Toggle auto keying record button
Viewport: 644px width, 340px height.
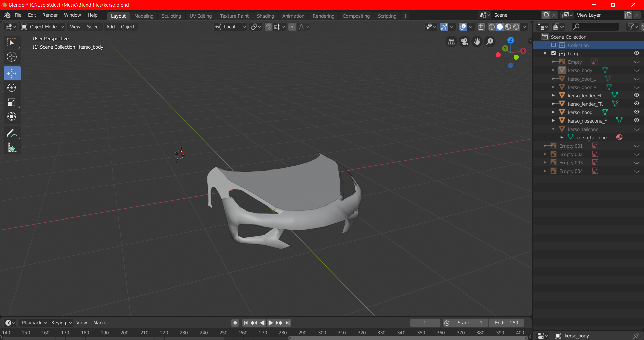(x=235, y=323)
